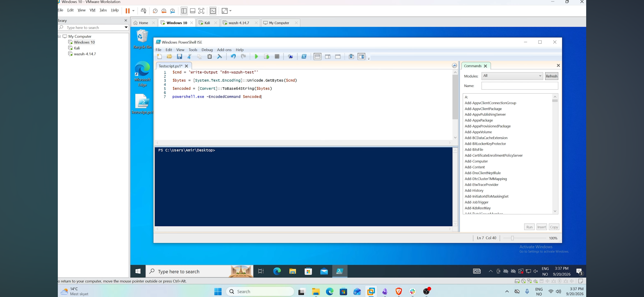
Task: Send Ctrl+Alt+Del to VM icon
Action: 143,11
